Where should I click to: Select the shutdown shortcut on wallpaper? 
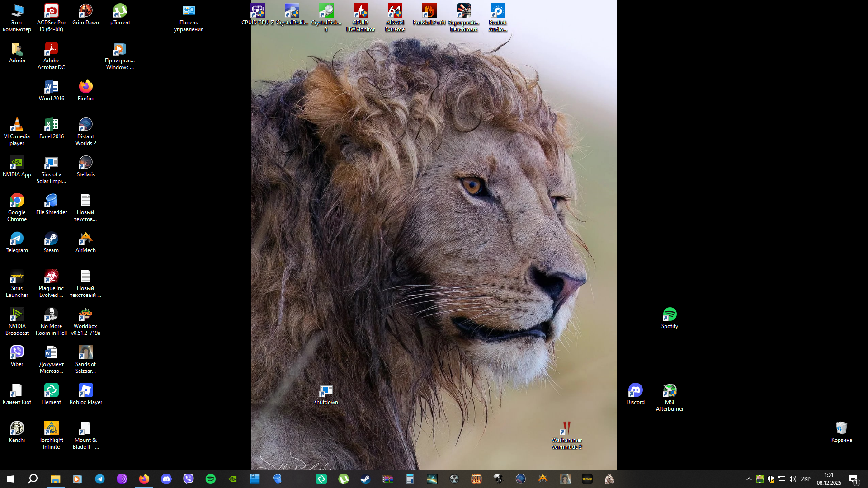click(326, 394)
